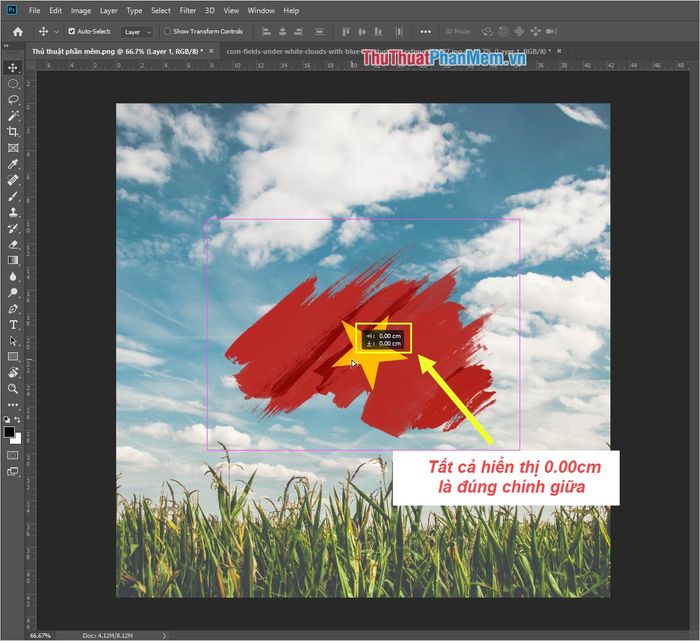Select the Dodge tool
This screenshot has height=641, width=700.
[x=12, y=292]
